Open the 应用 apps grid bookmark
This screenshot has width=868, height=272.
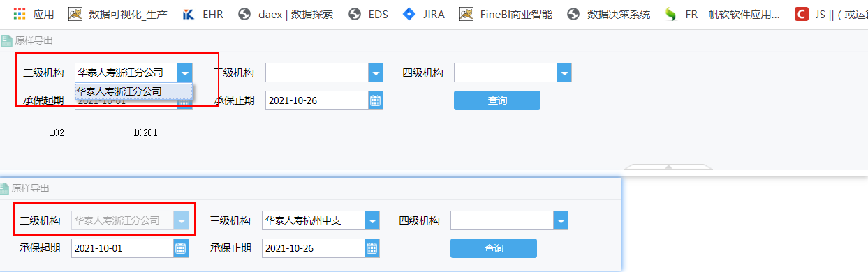click(34, 14)
